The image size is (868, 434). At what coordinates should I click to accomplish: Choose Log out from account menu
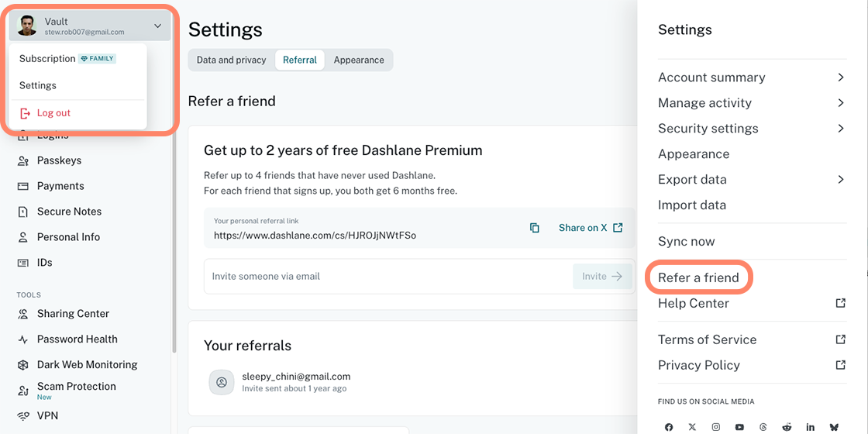click(x=53, y=113)
